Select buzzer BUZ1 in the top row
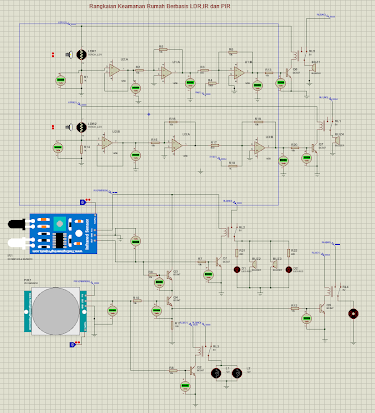This screenshot has height=413, width=375. 313,67
